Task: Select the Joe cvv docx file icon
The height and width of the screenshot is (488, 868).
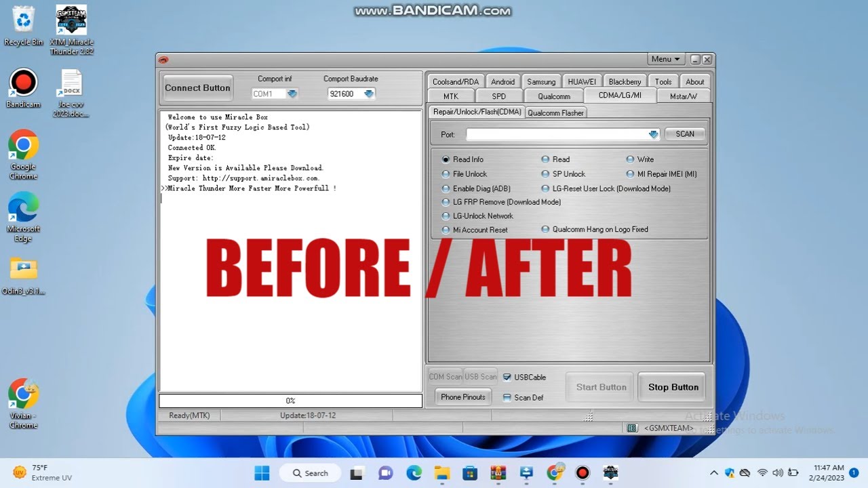Action: [71, 94]
